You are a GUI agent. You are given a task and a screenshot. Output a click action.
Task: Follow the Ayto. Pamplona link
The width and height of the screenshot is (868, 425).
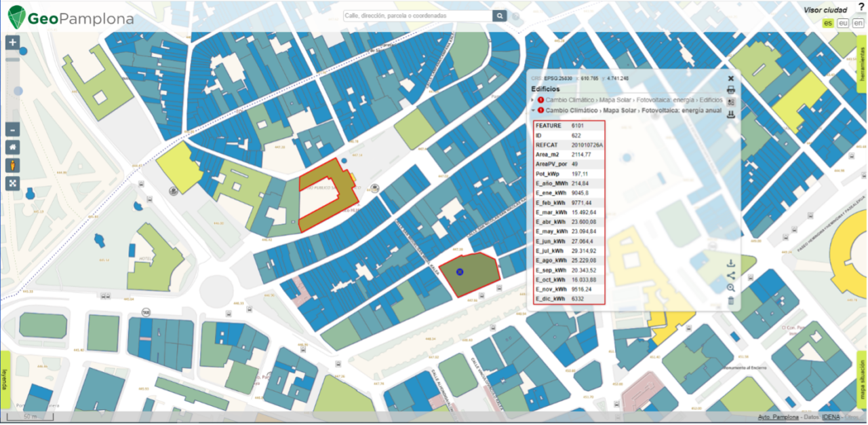tap(778, 416)
